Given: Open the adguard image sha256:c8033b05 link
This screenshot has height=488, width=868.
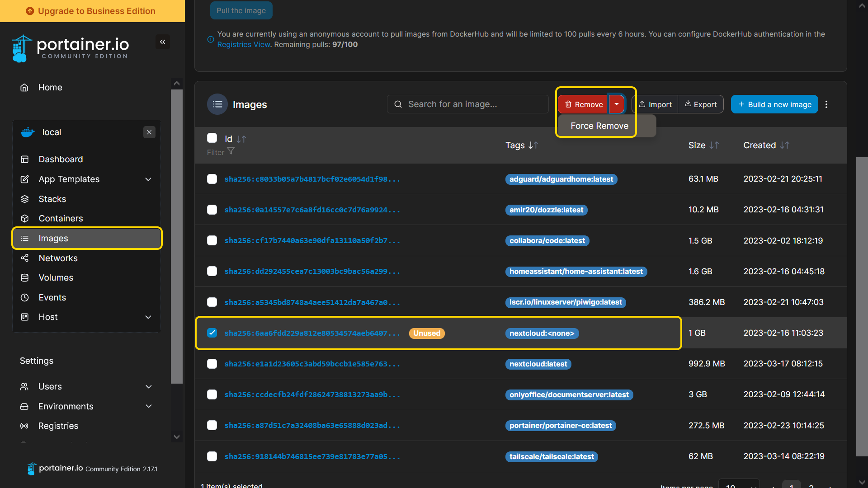Looking at the screenshot, I should pyautogui.click(x=312, y=179).
